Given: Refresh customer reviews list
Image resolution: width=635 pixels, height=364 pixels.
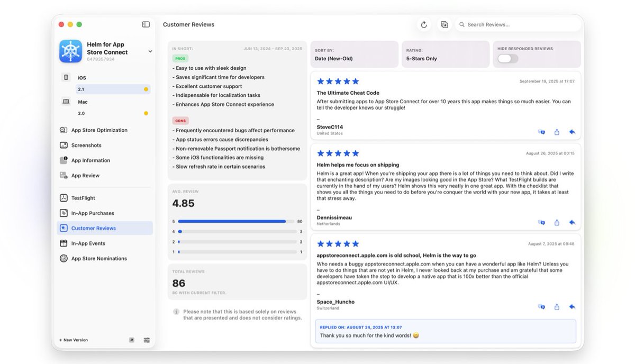Looking at the screenshot, I should pos(423,24).
